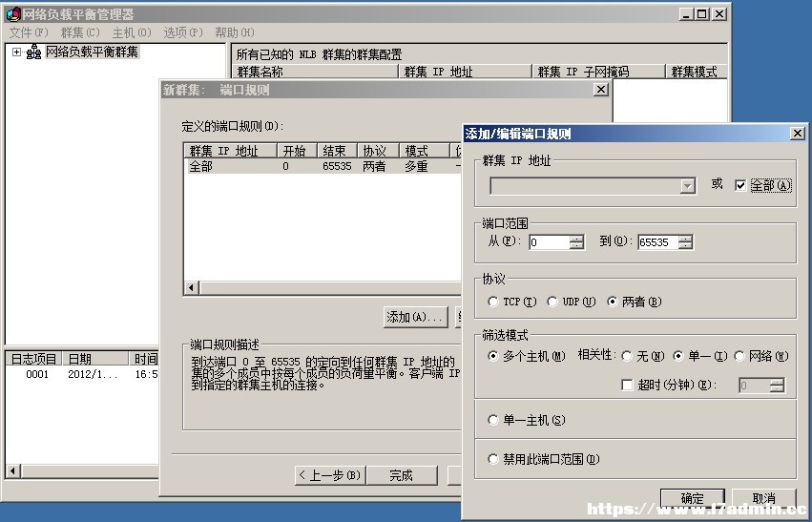Click the NLB Manager app icon in title bar
This screenshot has height=522, width=812.
coord(13,14)
